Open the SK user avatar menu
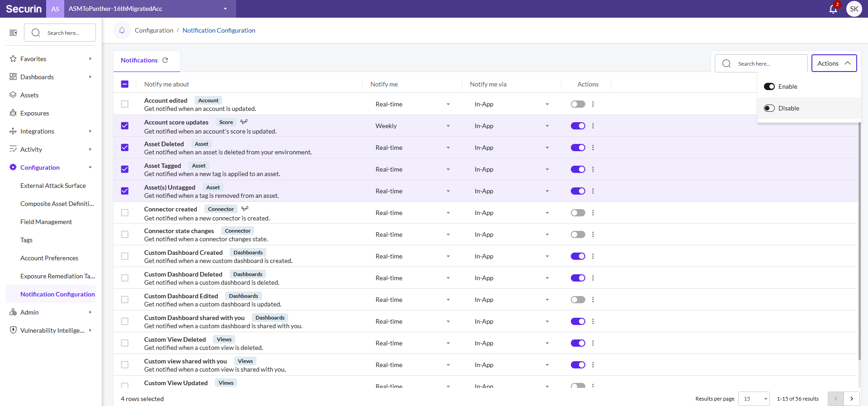The image size is (868, 406). (854, 9)
